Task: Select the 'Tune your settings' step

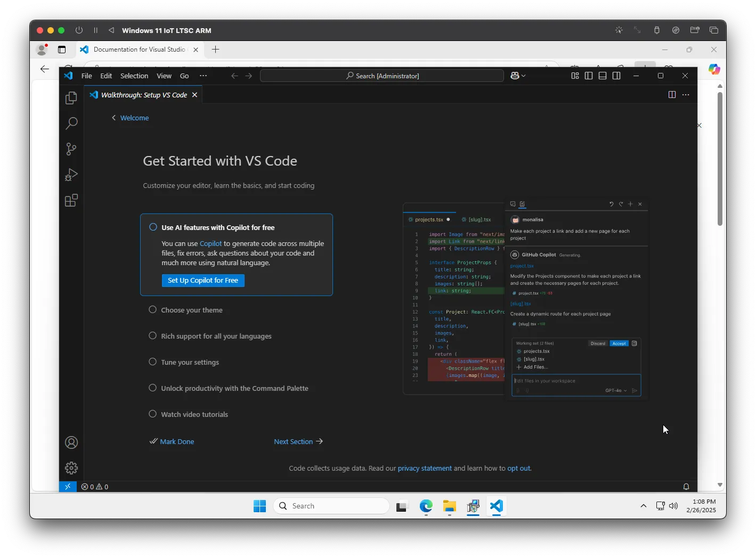Action: [x=190, y=362]
